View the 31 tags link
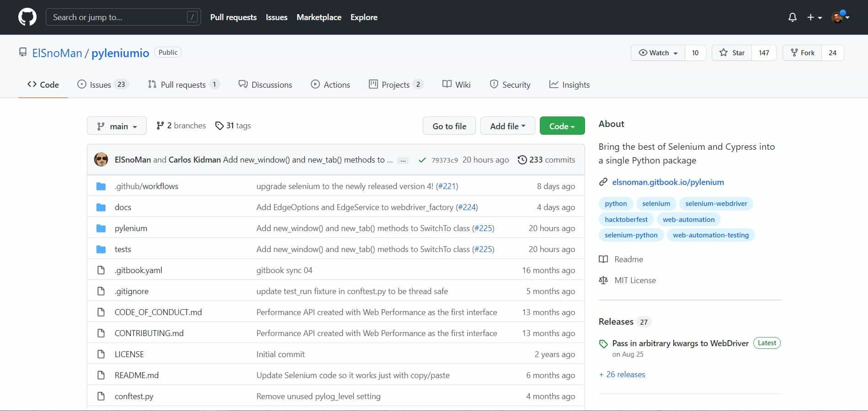Image resolution: width=868 pixels, height=411 pixels. 233,126
